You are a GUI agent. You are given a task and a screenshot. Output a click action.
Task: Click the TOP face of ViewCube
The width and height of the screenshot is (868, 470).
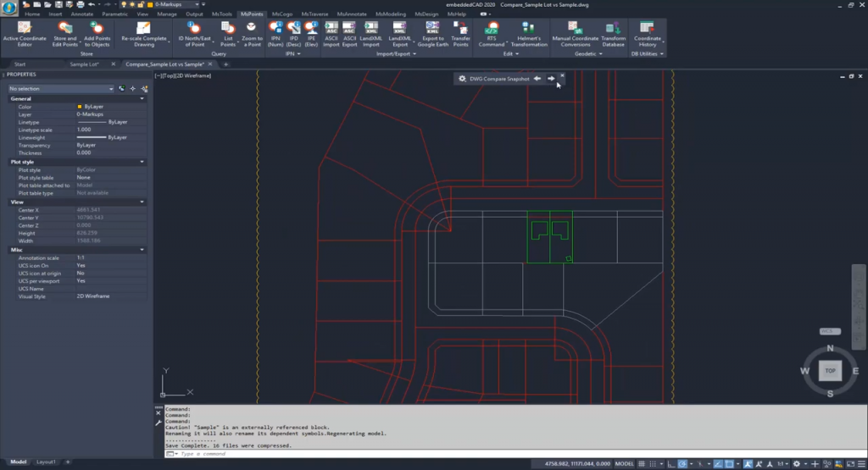[830, 371]
